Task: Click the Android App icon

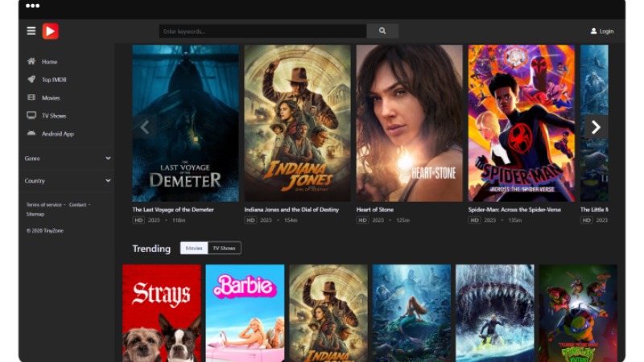Action: [31, 134]
